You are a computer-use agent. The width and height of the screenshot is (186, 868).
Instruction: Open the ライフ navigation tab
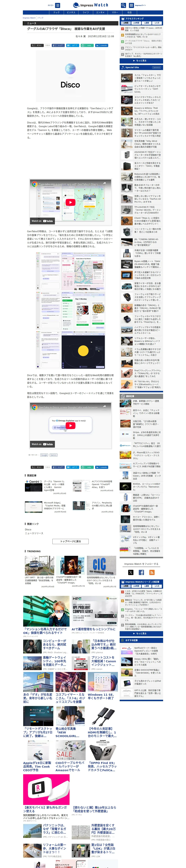(86, 12)
